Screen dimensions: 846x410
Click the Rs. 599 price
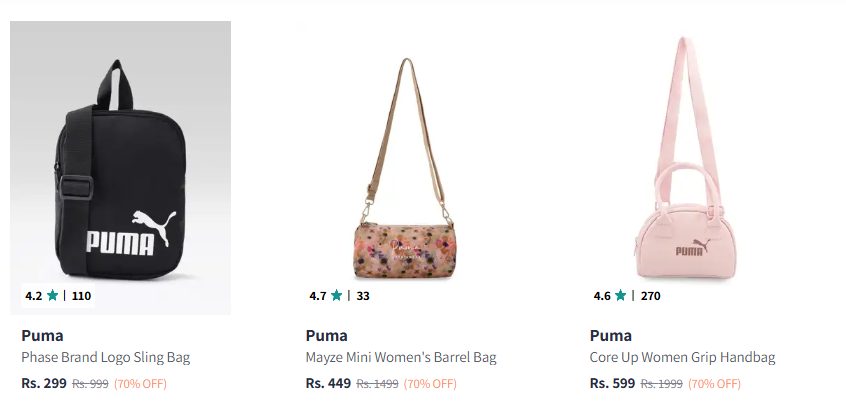611,383
